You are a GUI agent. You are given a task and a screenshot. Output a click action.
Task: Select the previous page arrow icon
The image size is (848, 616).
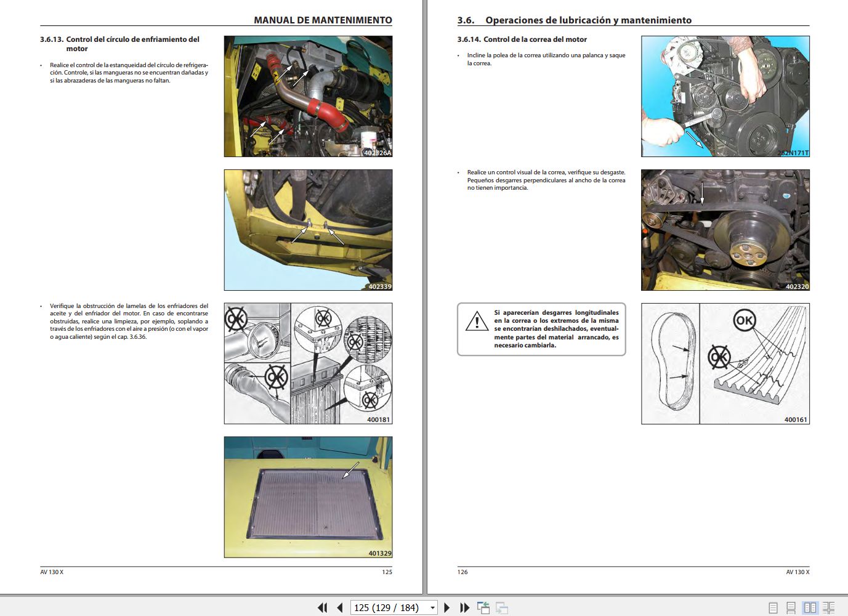(x=339, y=608)
